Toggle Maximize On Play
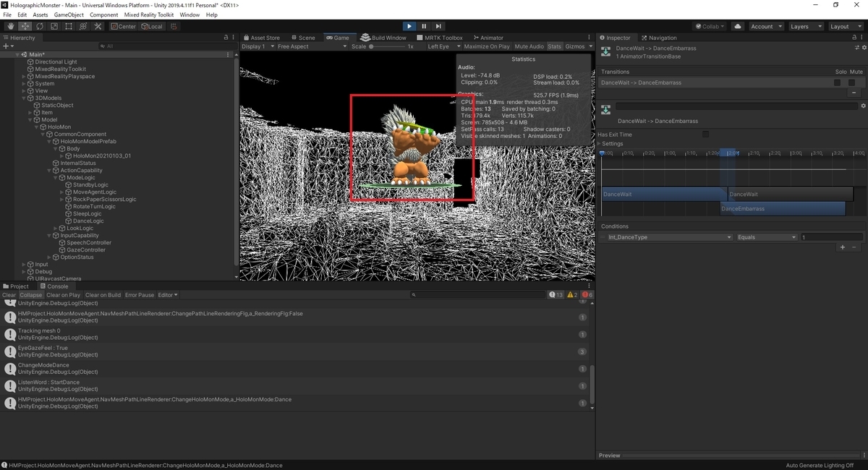Image resolution: width=868 pixels, height=470 pixels. 487,46
